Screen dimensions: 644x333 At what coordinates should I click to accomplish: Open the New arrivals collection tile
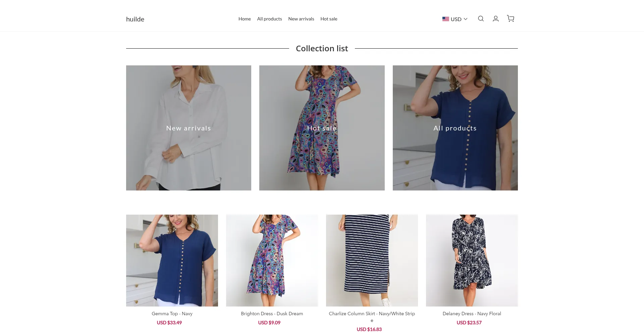tap(189, 128)
